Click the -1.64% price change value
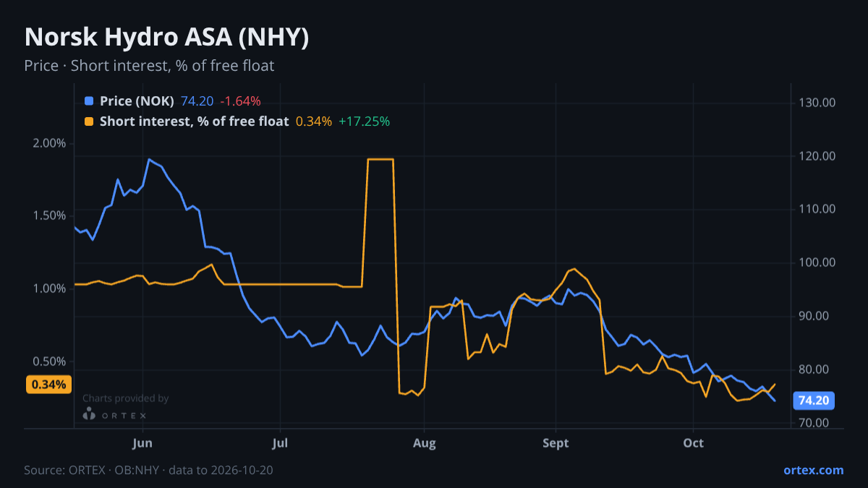 coord(240,101)
